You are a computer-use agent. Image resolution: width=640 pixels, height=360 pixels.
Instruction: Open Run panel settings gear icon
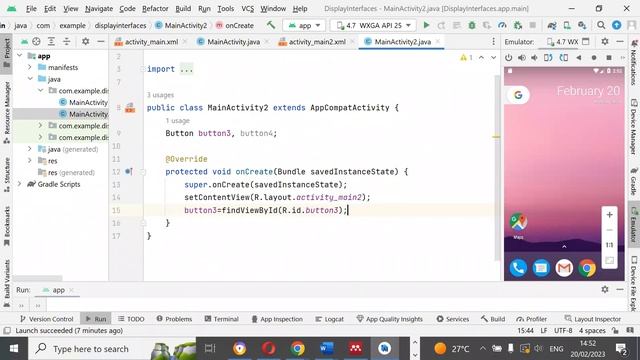(x=605, y=289)
